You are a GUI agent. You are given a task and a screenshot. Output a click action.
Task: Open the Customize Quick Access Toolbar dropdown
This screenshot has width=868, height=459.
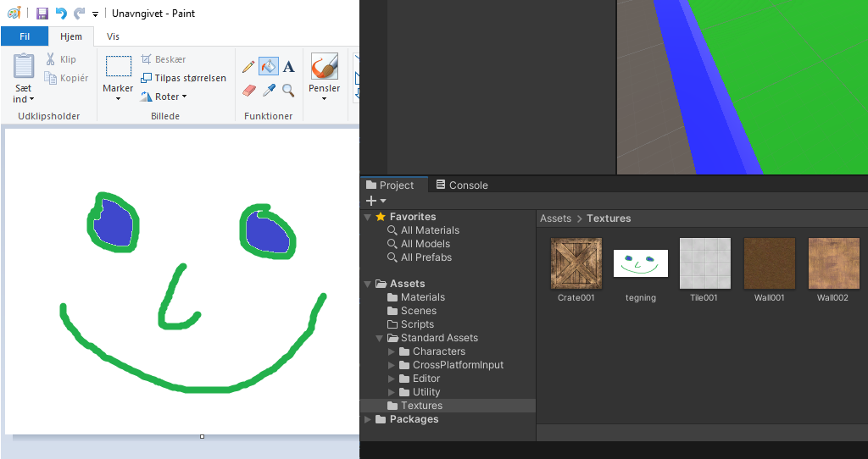pyautogui.click(x=95, y=14)
